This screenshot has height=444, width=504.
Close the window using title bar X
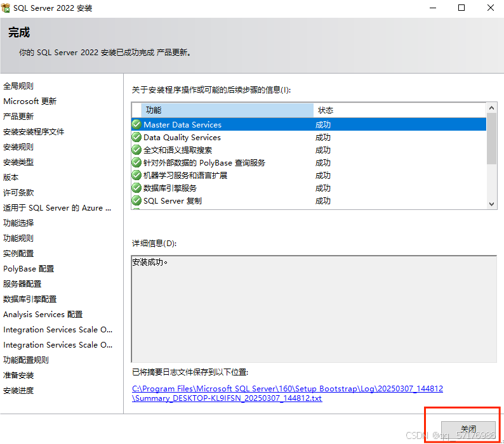tap(491, 8)
